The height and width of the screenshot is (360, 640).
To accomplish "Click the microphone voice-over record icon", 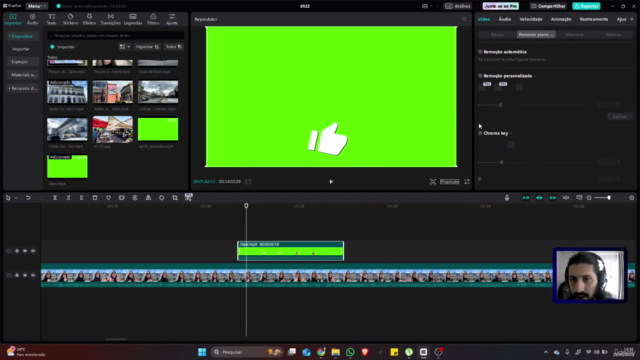I will point(507,198).
